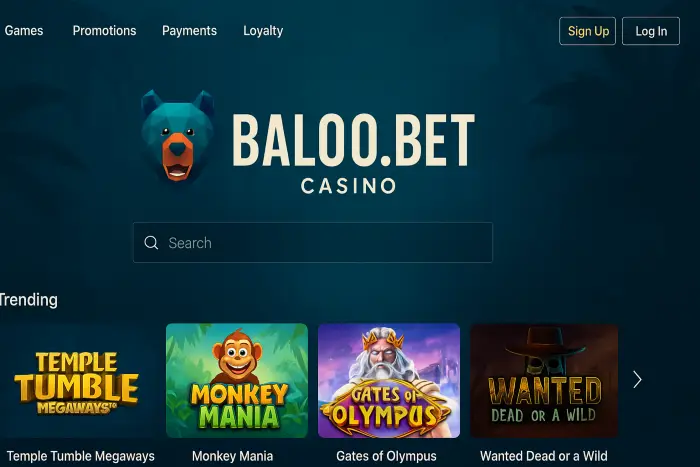Launch the Monkey Mania game tile
Screen dimensions: 700x467
(237, 380)
